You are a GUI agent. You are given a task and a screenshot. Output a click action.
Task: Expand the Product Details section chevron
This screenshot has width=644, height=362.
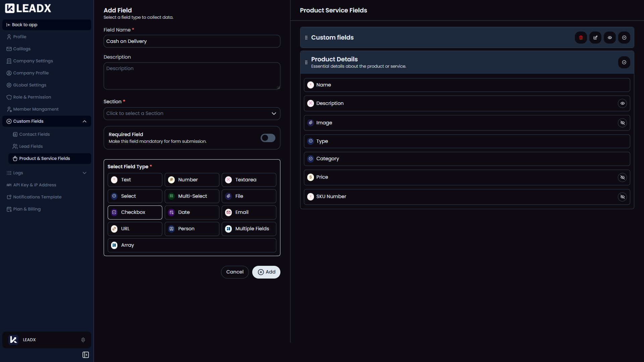click(x=624, y=62)
